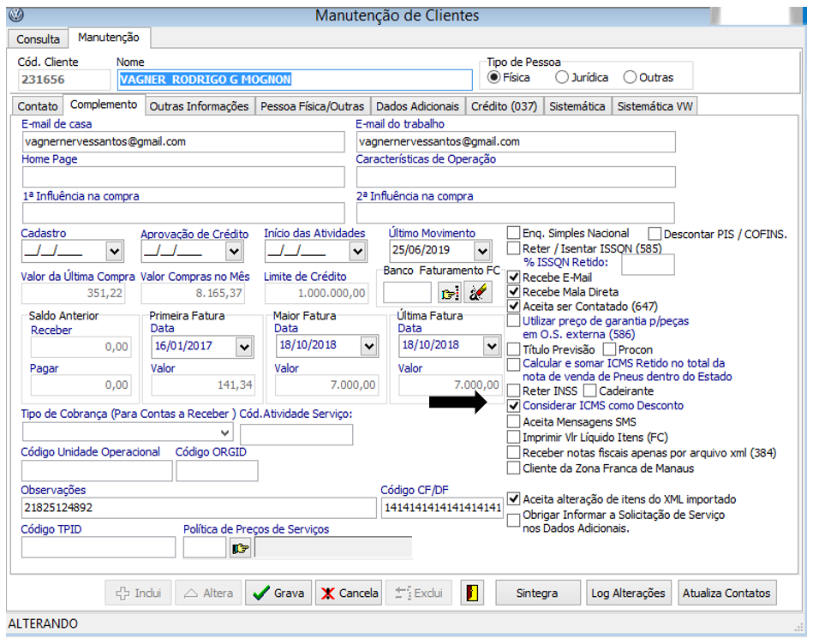Click the application logo in the title bar
The image size is (813, 644).
pyautogui.click(x=15, y=15)
